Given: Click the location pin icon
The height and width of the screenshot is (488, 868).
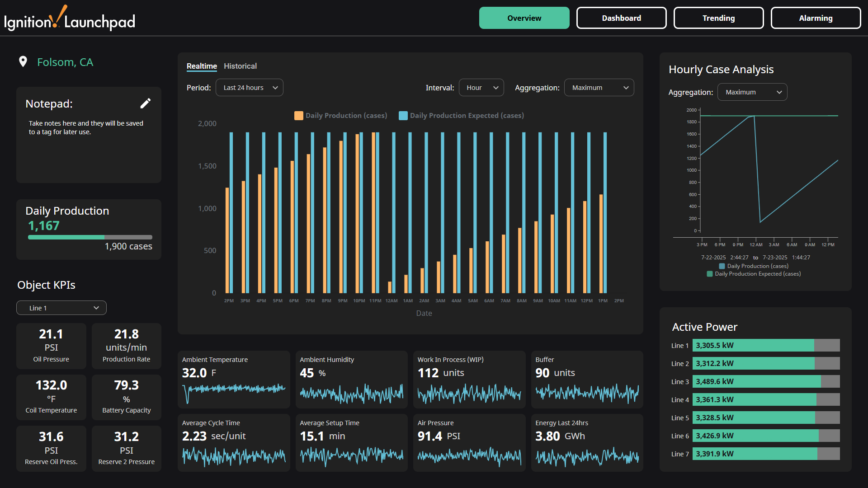Looking at the screenshot, I should coord(23,62).
